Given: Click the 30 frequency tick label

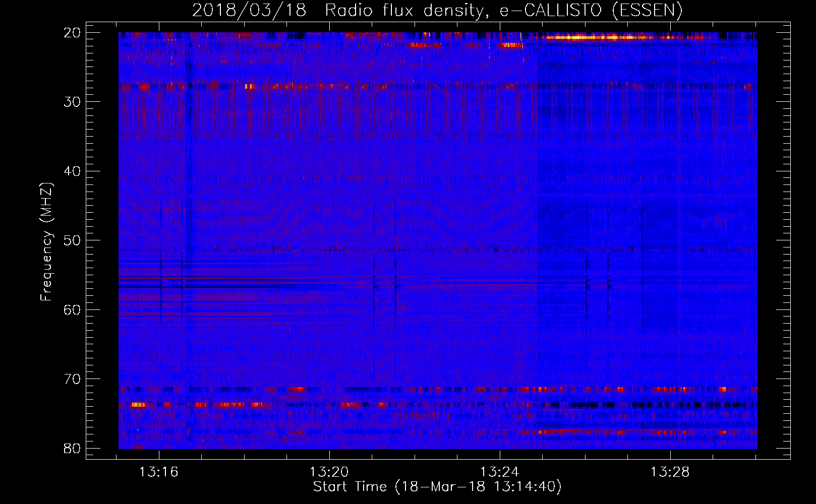Looking at the screenshot, I should click(73, 102).
